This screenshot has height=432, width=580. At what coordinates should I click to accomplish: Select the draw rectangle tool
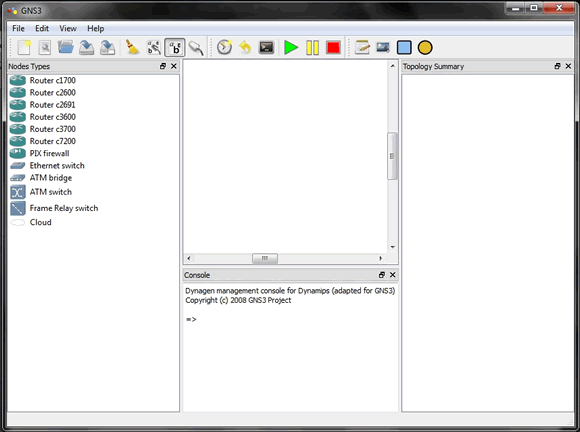click(x=404, y=48)
